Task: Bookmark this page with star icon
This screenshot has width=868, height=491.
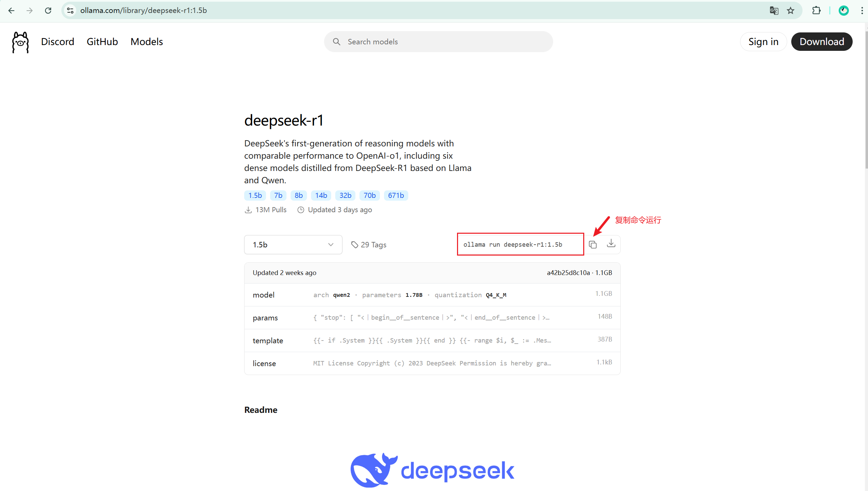Action: click(x=791, y=11)
